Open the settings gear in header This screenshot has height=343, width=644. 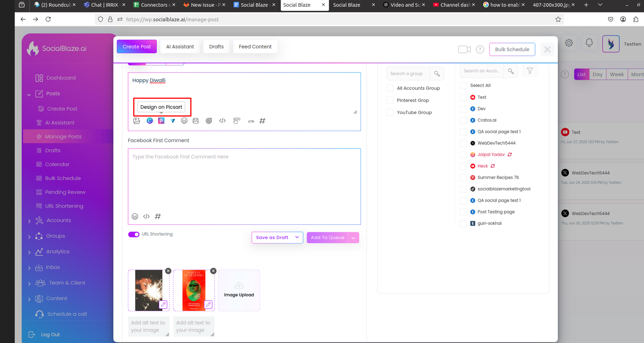pos(569,43)
